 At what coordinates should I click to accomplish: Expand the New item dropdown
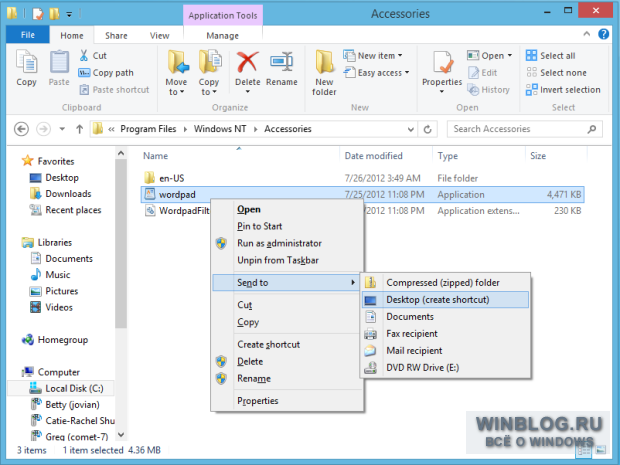(373, 55)
